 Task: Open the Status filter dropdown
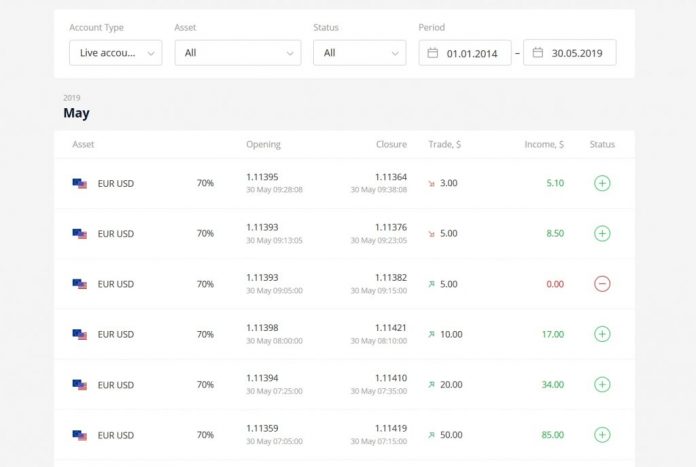[359, 53]
